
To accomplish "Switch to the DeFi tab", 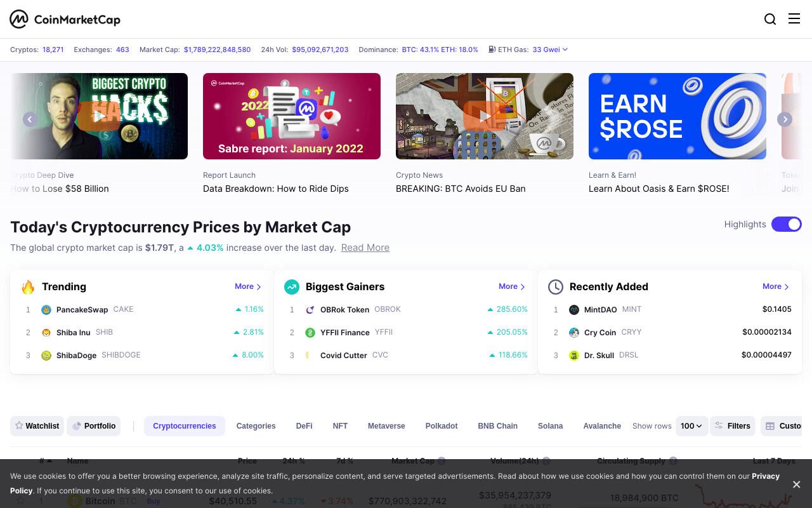I will click(304, 426).
